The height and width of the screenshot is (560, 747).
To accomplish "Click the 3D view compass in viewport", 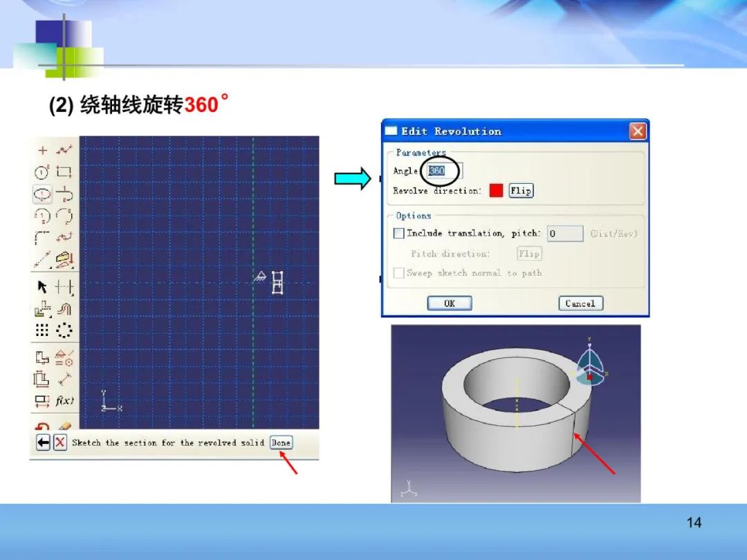I will 590,364.
